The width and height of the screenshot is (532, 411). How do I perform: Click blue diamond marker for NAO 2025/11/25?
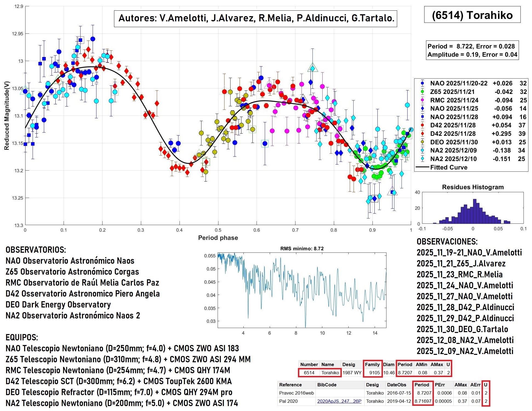coord(422,108)
